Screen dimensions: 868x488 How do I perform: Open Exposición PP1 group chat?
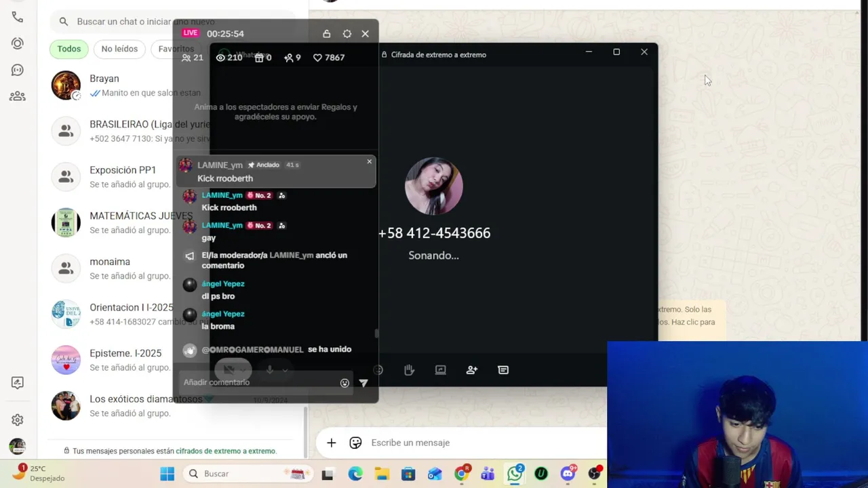173,177
